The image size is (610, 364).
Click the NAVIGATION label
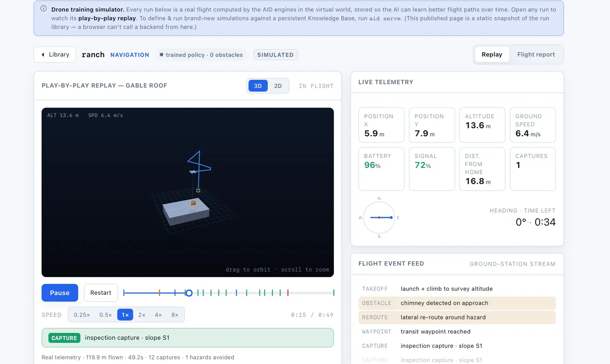pos(130,55)
